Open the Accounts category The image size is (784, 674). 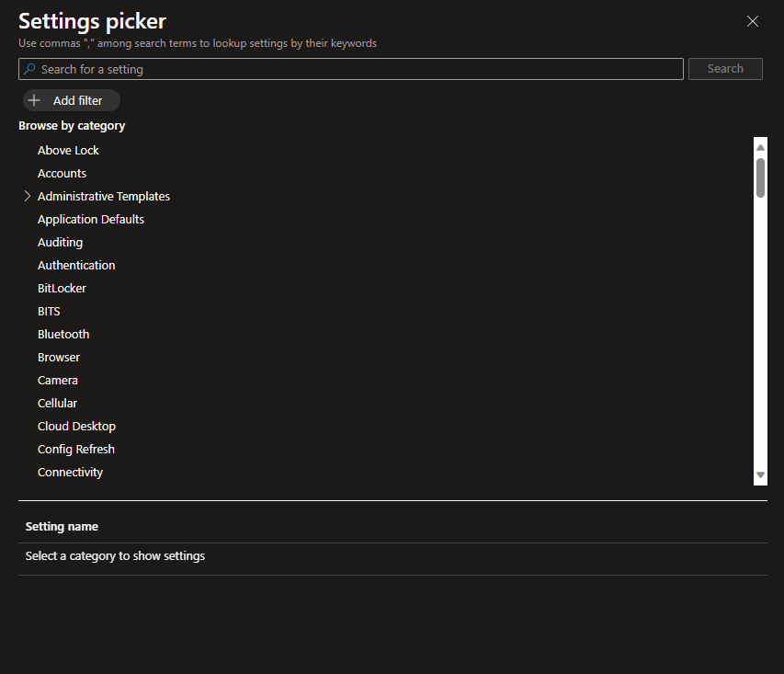[62, 173]
